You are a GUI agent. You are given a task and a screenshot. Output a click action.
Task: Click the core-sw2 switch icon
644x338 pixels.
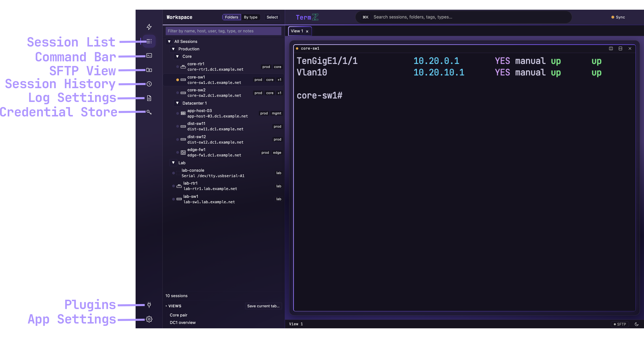[183, 93]
